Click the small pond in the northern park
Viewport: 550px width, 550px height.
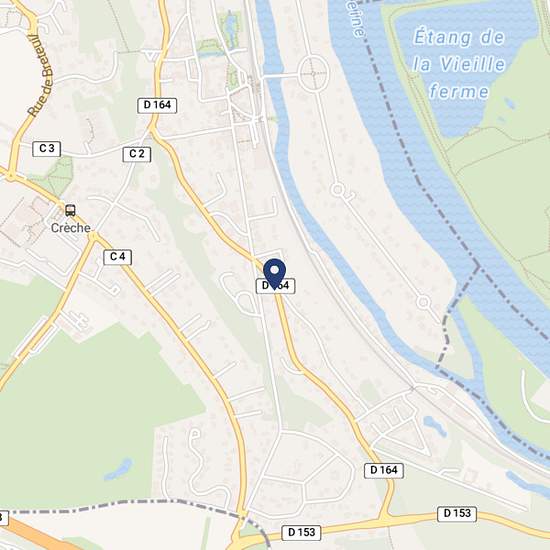tap(231, 26)
